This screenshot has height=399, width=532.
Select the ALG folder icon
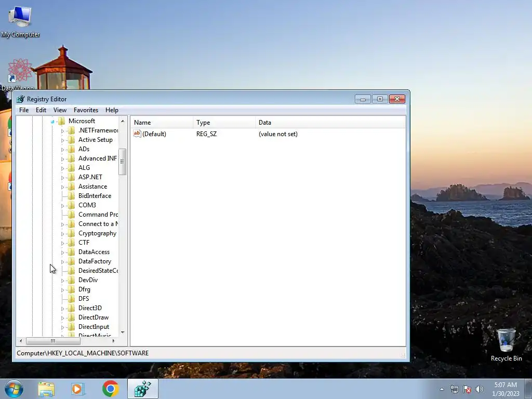71,168
